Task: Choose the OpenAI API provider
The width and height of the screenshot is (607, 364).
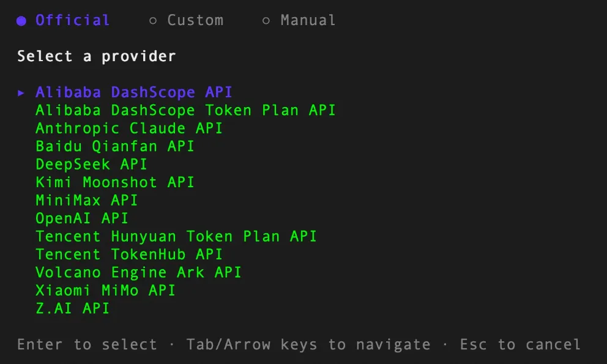Action: point(81,218)
